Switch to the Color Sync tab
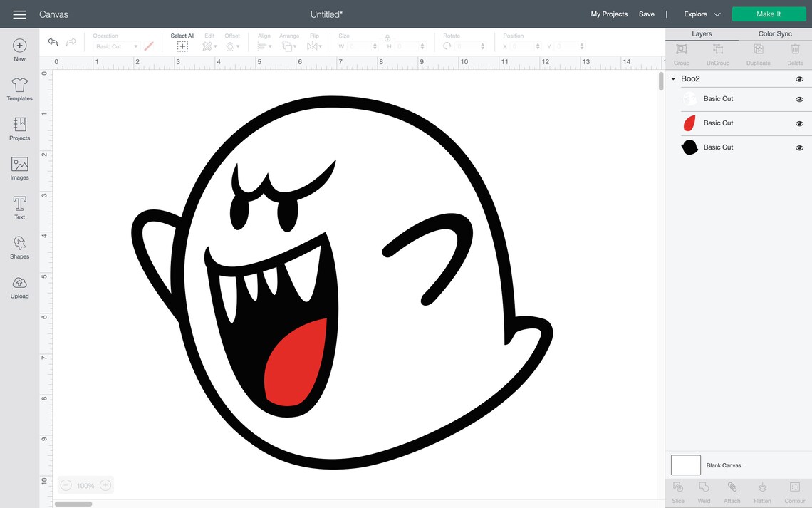The width and height of the screenshot is (812, 508). click(x=774, y=33)
